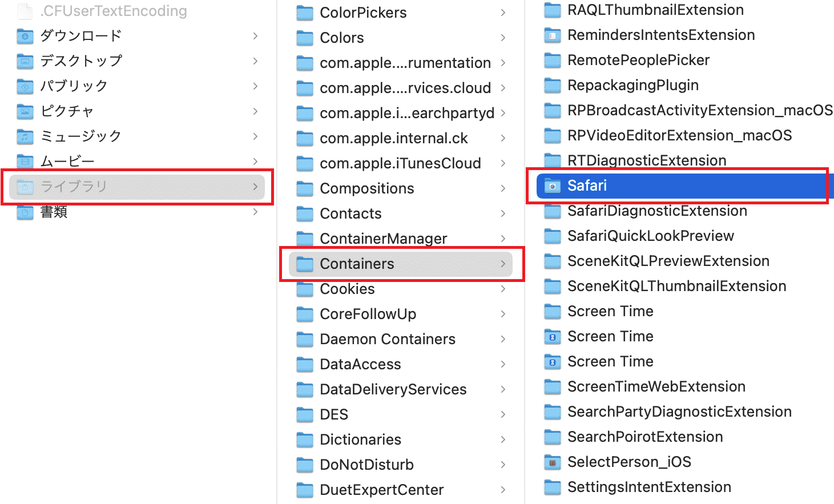834x504 pixels.
Task: Select the RAQLThumbnailExtension folder name
Action: point(655,10)
